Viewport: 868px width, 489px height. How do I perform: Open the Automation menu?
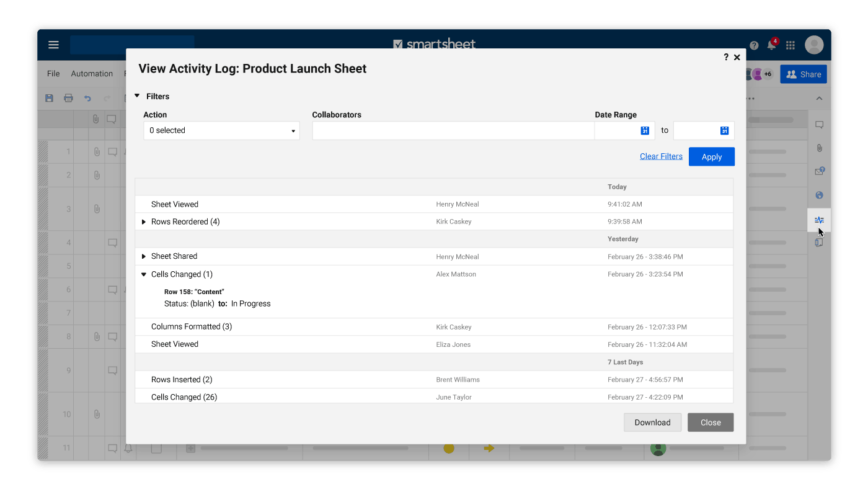[x=92, y=73]
